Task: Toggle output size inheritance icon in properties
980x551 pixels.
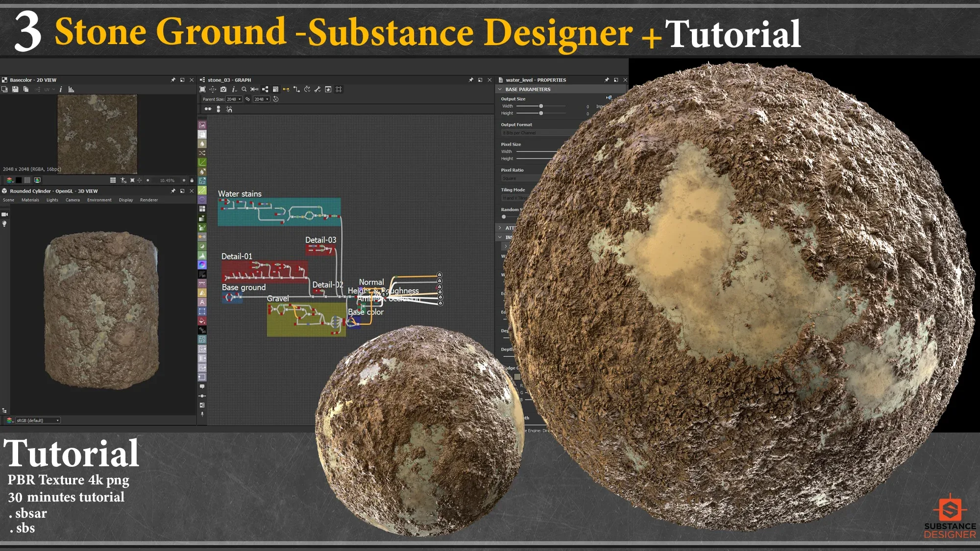Action: [609, 98]
